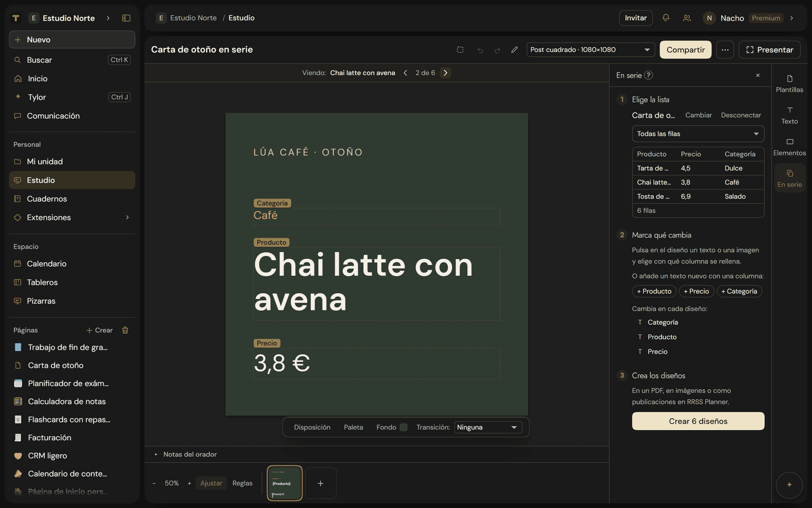Expand Extensiones submenu
812x508 pixels.
click(x=127, y=217)
